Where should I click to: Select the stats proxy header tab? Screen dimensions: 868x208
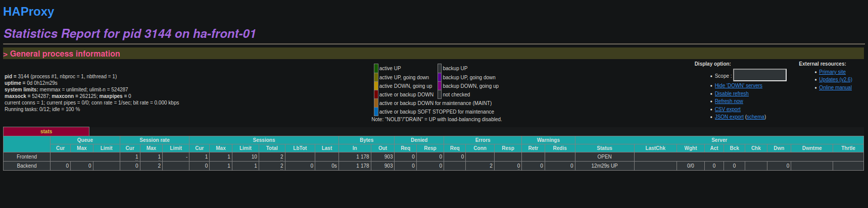(46, 131)
